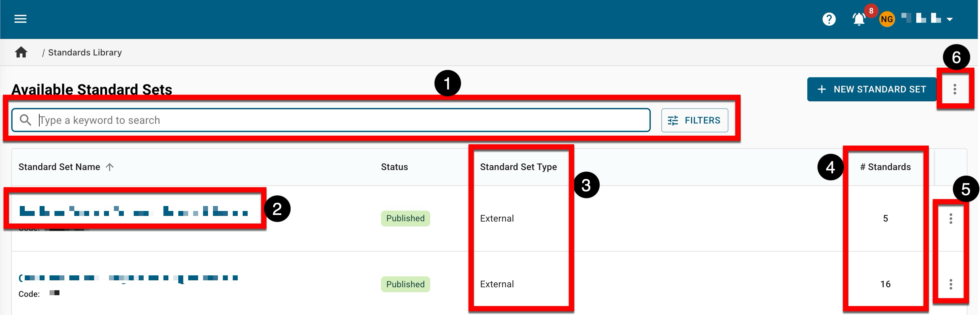Image resolution: width=980 pixels, height=315 pixels.
Task: Sort by Standard Set Name column
Action: coord(59,167)
